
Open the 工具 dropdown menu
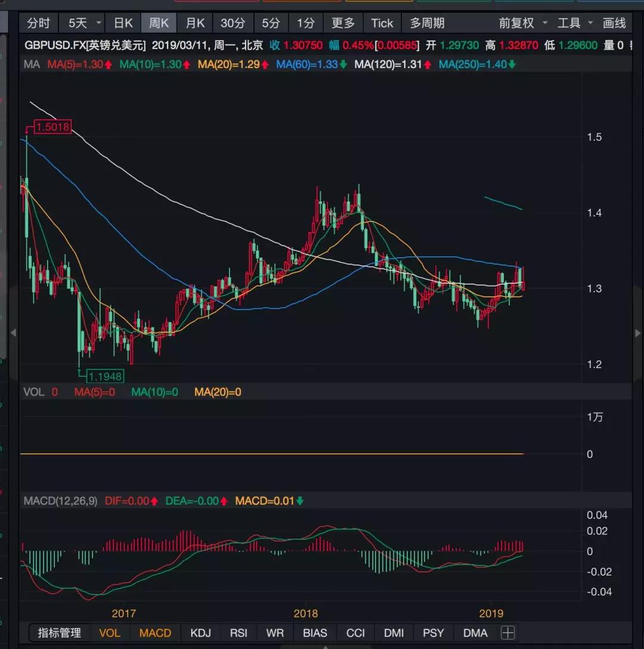575,23
